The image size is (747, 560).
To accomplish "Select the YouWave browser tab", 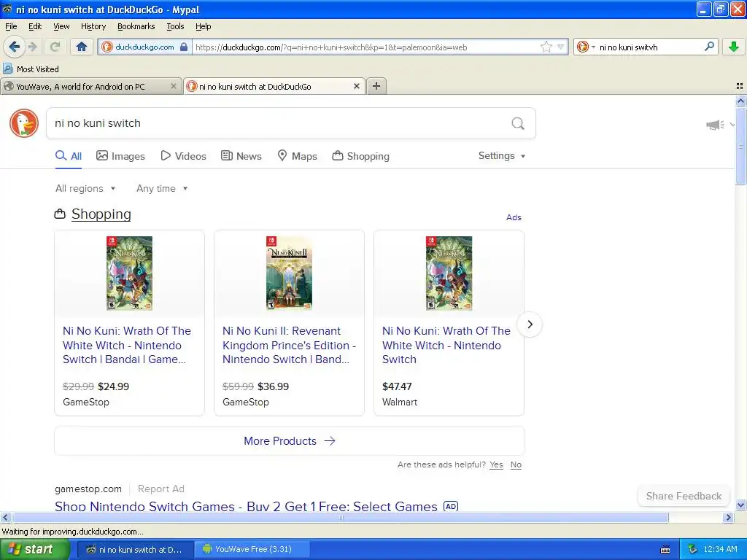I will coord(91,86).
